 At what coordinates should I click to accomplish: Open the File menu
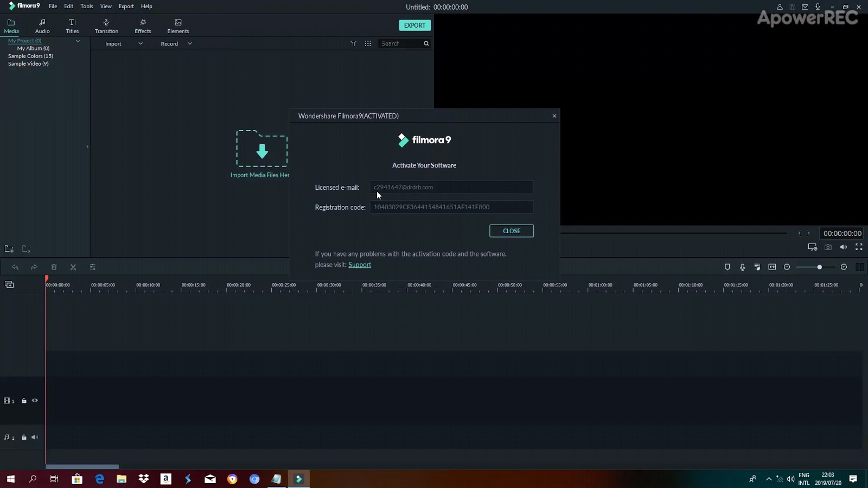click(53, 7)
